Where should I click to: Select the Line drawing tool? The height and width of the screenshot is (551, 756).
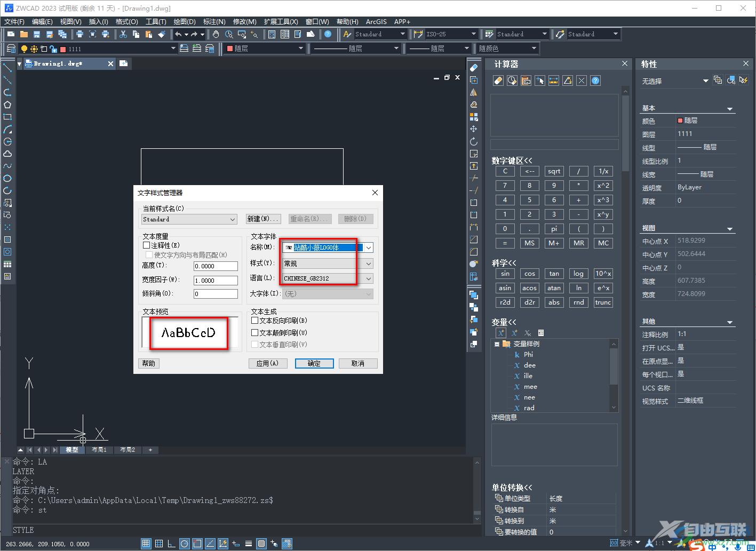click(7, 68)
